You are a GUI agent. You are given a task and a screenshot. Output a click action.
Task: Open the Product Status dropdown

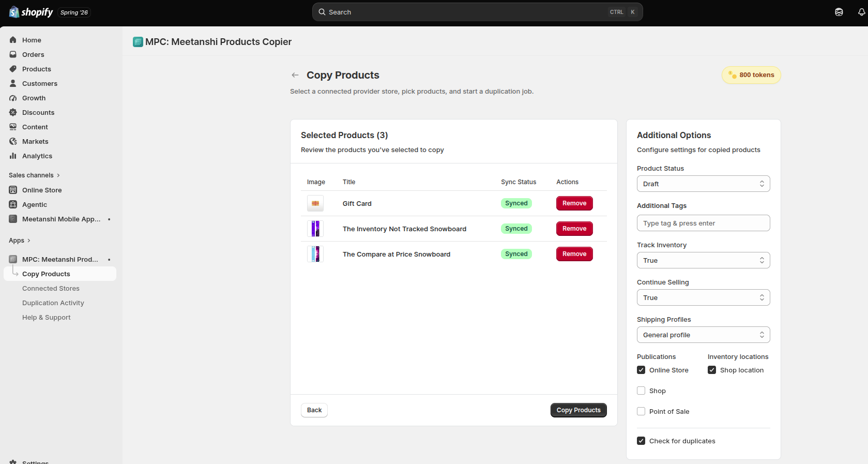703,184
